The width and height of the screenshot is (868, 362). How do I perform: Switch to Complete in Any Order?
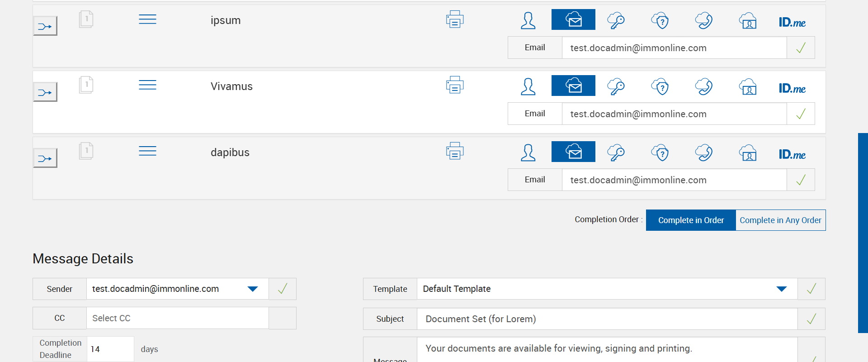pyautogui.click(x=780, y=220)
